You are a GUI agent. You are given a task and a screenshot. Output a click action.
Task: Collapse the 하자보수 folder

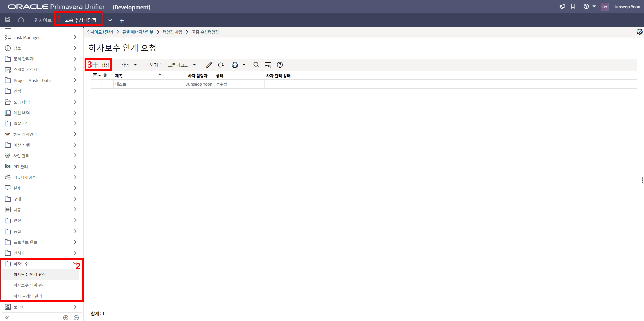(75, 264)
